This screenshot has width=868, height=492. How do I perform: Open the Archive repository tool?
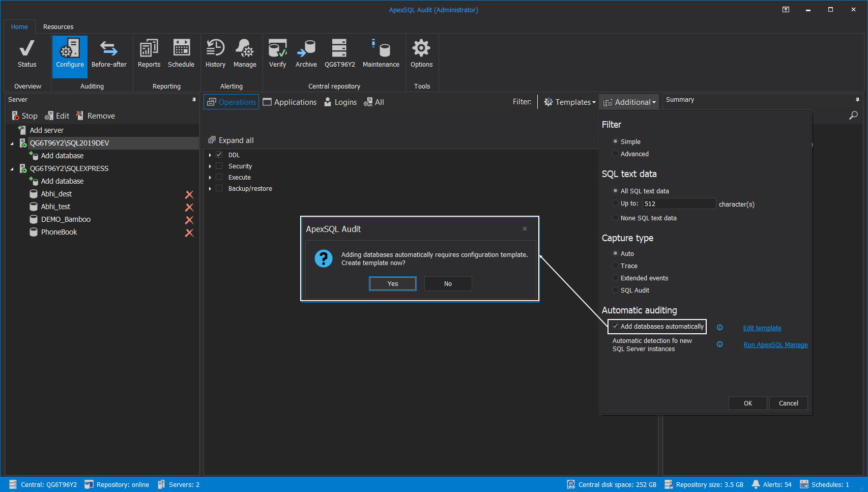(306, 54)
